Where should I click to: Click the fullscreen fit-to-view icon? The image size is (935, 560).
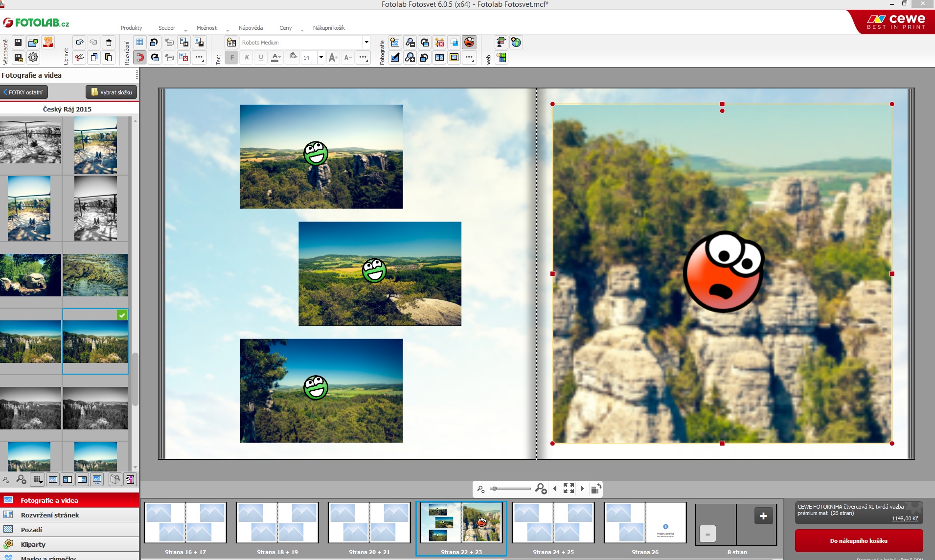point(569,488)
